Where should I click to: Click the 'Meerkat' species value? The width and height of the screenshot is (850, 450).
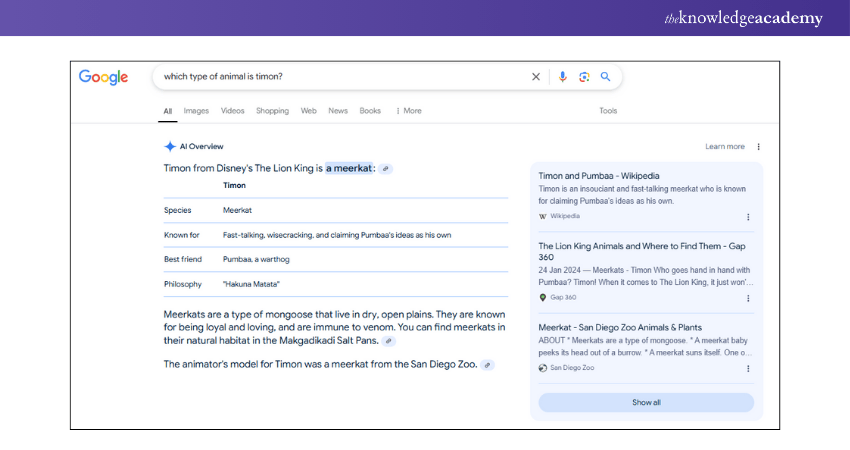click(237, 210)
